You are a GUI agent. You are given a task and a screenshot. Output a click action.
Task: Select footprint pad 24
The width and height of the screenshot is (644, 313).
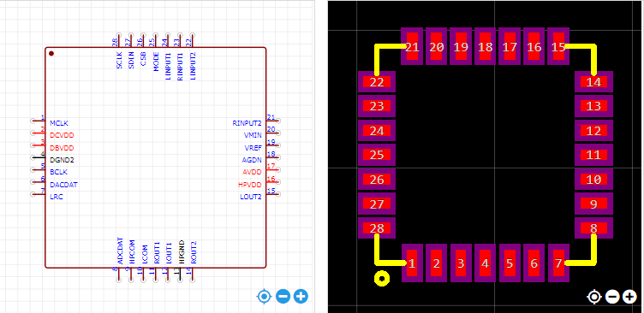click(x=377, y=131)
